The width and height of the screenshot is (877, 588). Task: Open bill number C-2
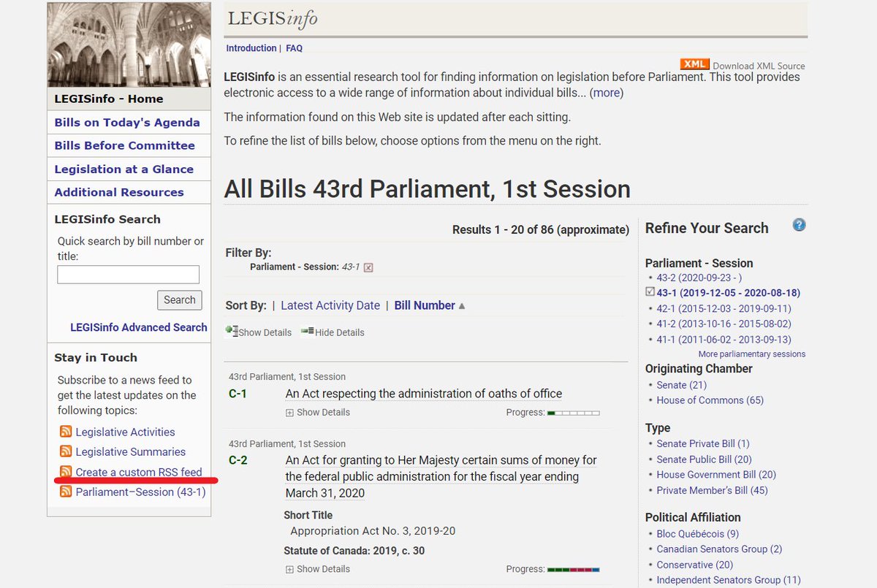238,460
